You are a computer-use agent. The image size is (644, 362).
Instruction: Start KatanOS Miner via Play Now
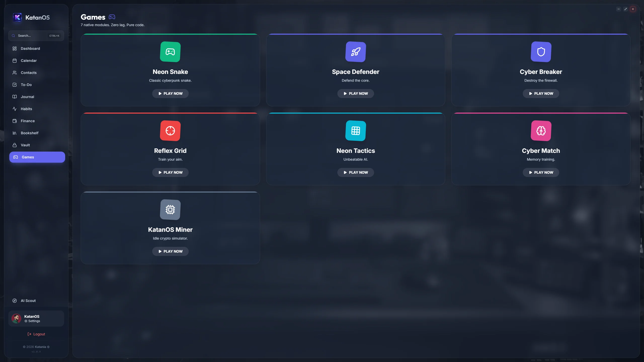point(170,251)
